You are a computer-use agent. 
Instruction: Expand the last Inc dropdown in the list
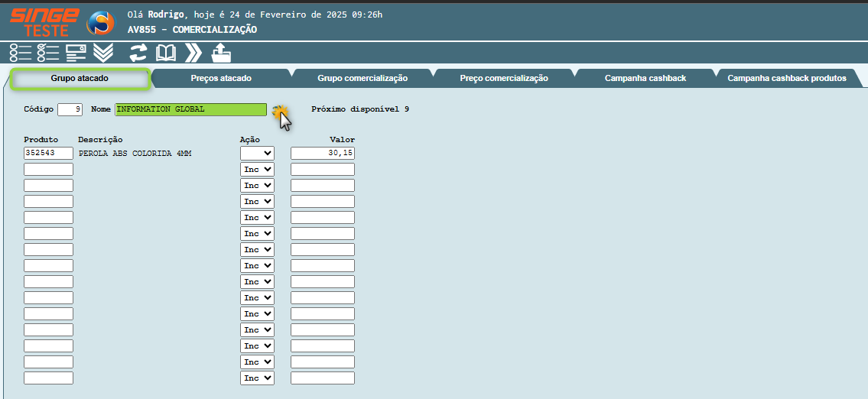coord(257,378)
